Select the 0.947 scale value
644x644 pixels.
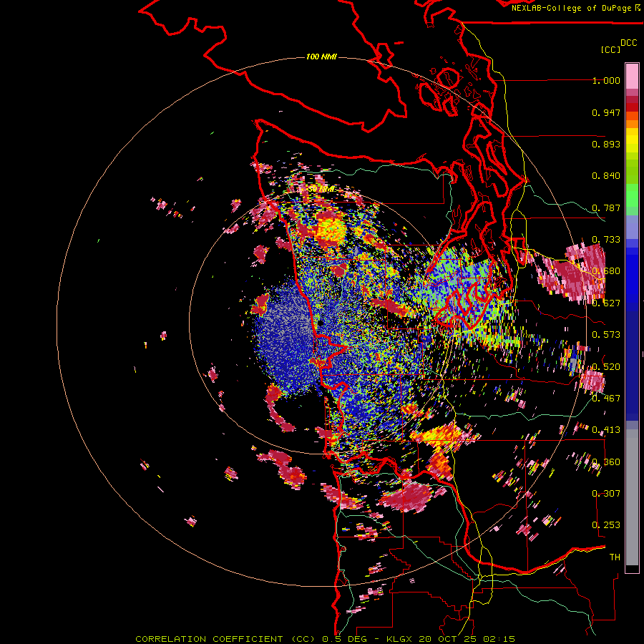606,112
